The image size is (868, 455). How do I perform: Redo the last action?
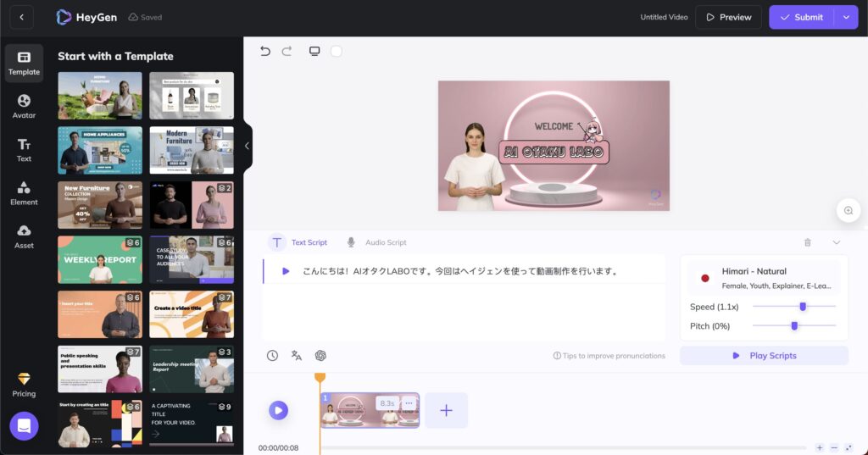point(287,52)
